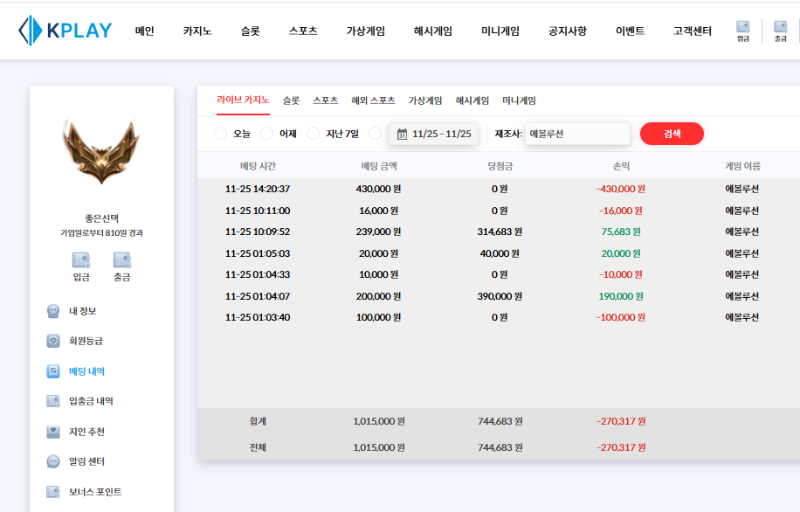Click winnings value 314,683 원
The image size is (800, 512).
[x=500, y=232]
